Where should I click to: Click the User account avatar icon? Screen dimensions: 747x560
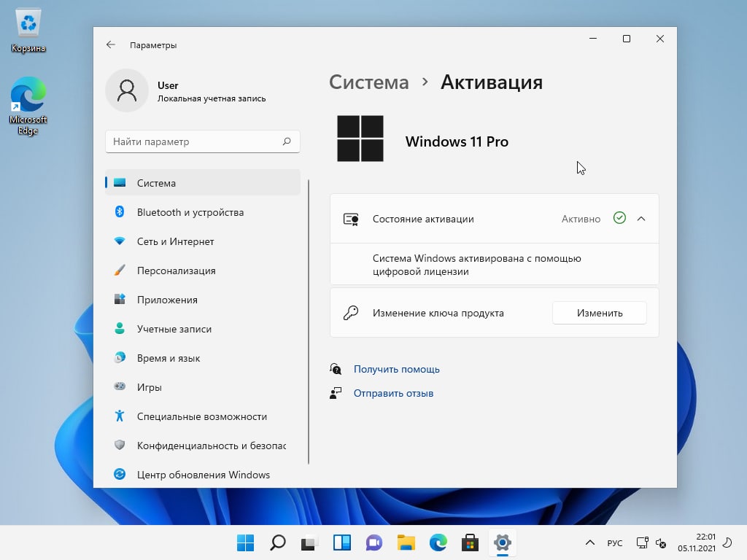[x=127, y=90]
